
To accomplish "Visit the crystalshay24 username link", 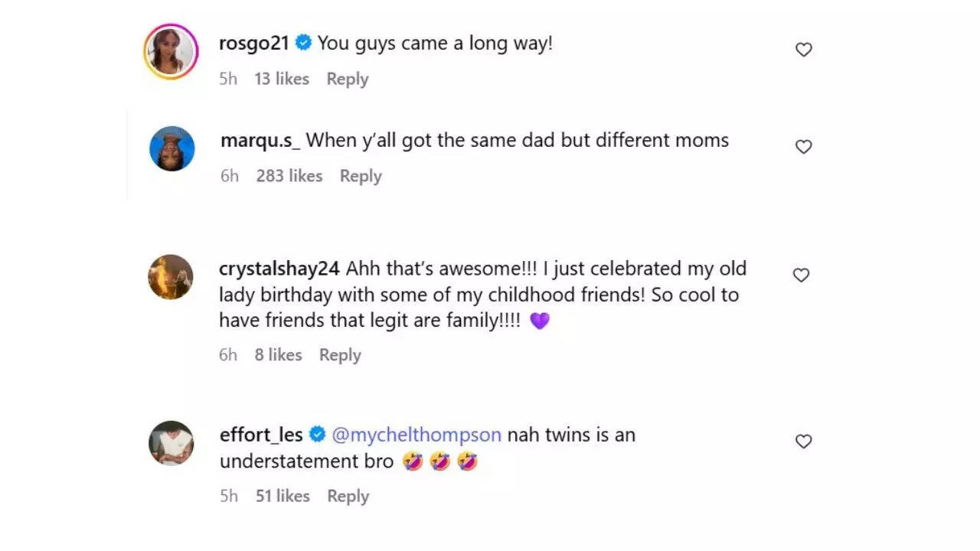I will coord(279,269).
